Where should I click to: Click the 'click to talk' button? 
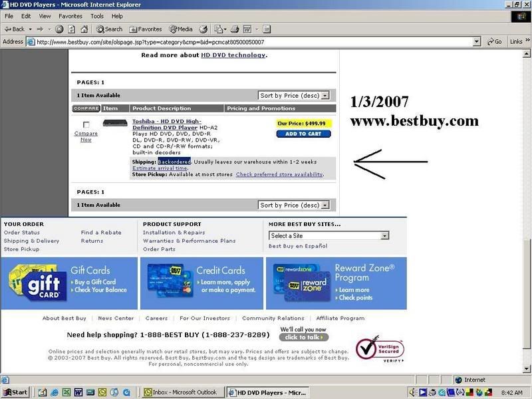304,337
